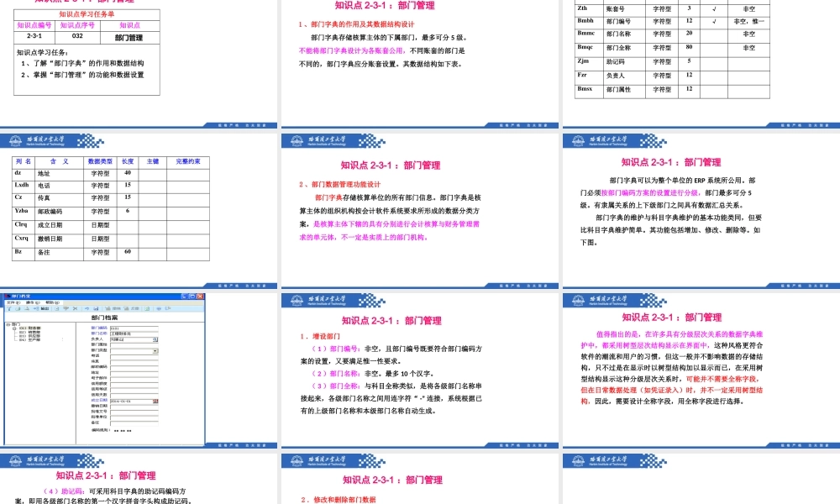Click the Exit icon at the toolbar's right end

(168, 308)
